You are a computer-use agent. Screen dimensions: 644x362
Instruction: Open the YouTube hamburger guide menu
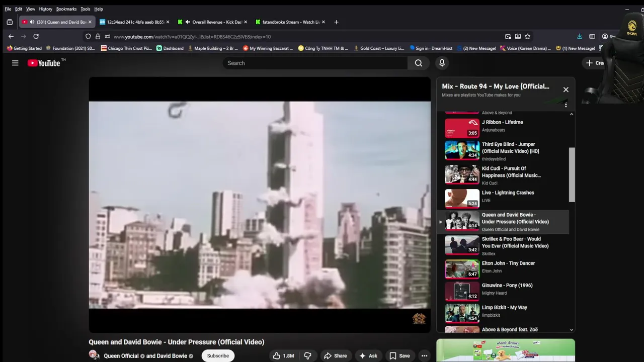[x=15, y=63]
